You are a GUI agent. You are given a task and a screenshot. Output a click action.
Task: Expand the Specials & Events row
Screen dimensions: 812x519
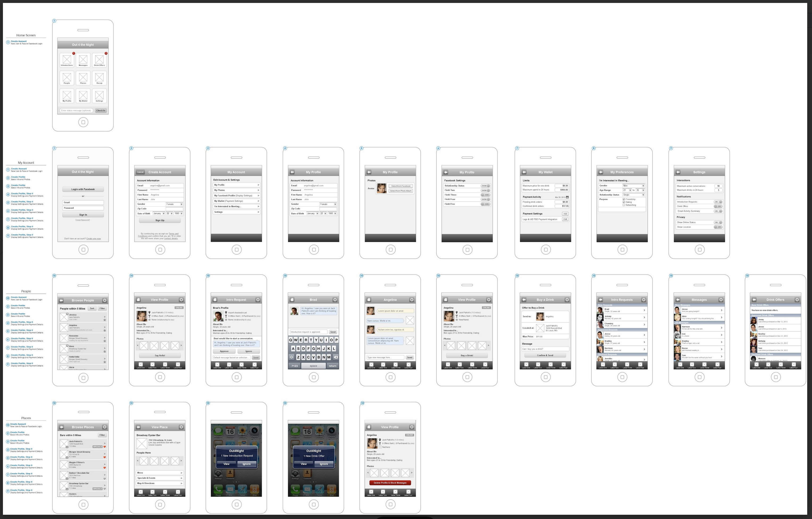coord(160,478)
